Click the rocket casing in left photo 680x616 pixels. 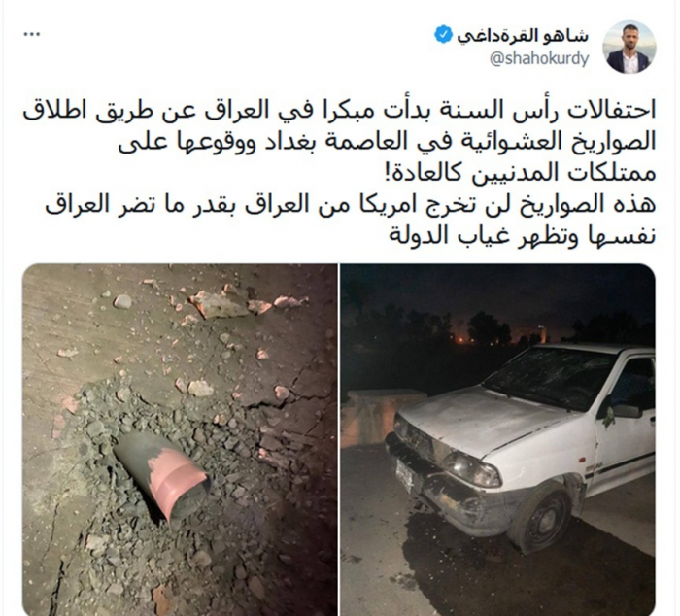162,474
